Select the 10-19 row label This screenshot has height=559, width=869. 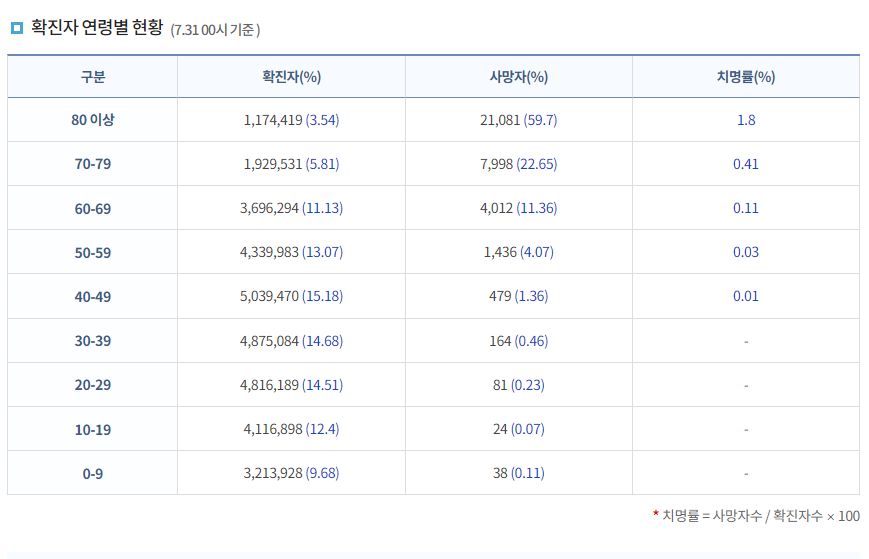(x=93, y=429)
